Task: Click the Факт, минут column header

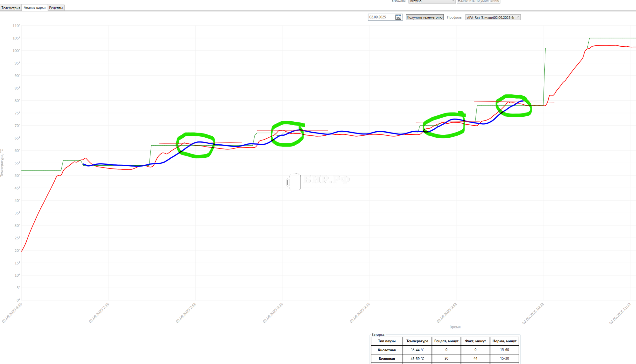Action: [475, 341]
